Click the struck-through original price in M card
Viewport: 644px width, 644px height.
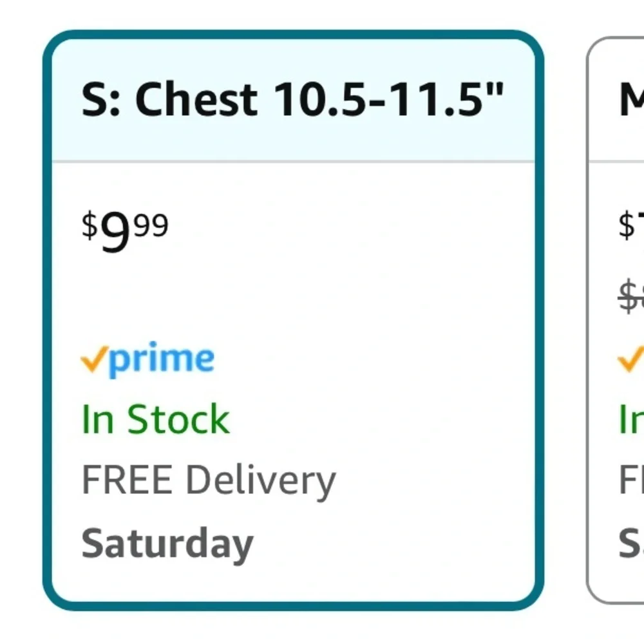(x=631, y=296)
